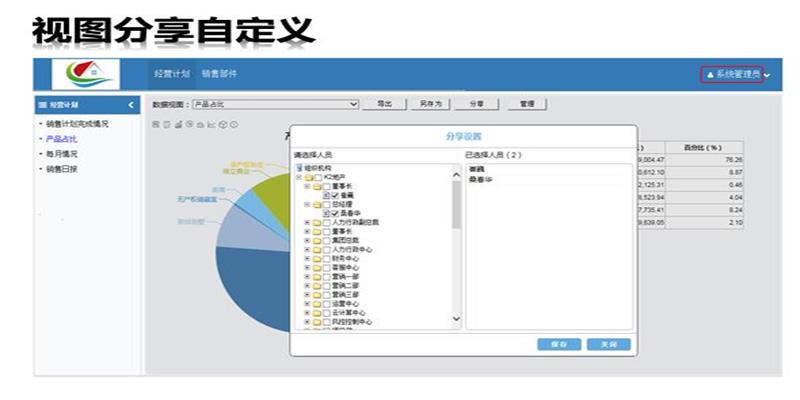Open 销售日报 in the left sidebar
The image size is (800, 400).
[63, 169]
